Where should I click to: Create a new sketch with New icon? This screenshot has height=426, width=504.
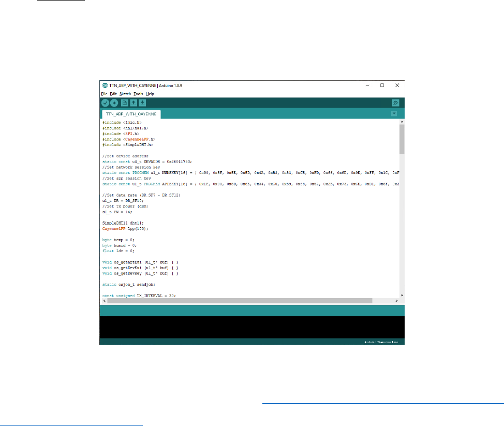[x=124, y=103]
